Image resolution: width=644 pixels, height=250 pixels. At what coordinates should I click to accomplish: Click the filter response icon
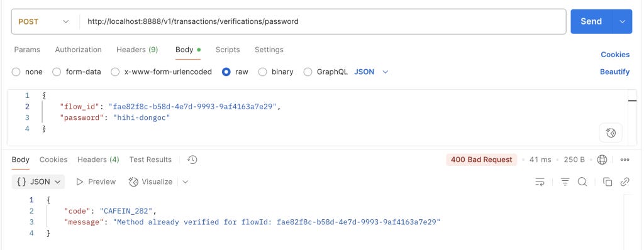565,182
